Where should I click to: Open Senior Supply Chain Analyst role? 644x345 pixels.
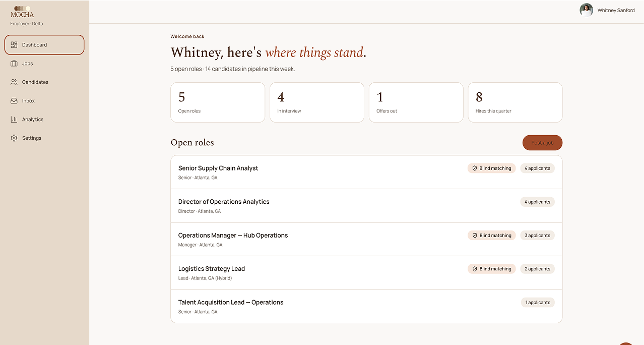point(366,172)
